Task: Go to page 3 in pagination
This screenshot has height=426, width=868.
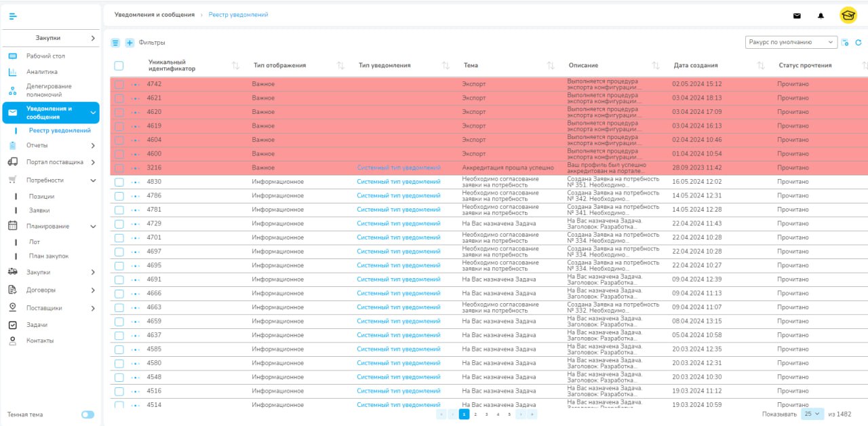Action: click(x=486, y=414)
